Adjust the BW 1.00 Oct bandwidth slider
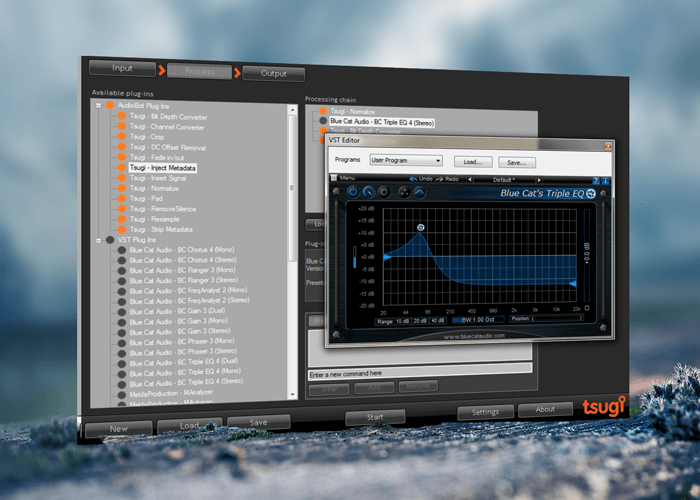The width and height of the screenshot is (700, 500). 478,320
